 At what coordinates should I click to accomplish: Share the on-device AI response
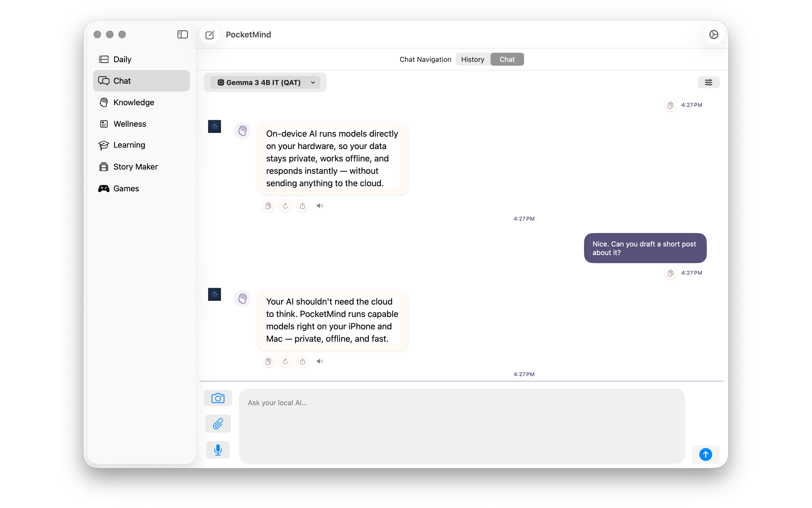click(x=303, y=206)
